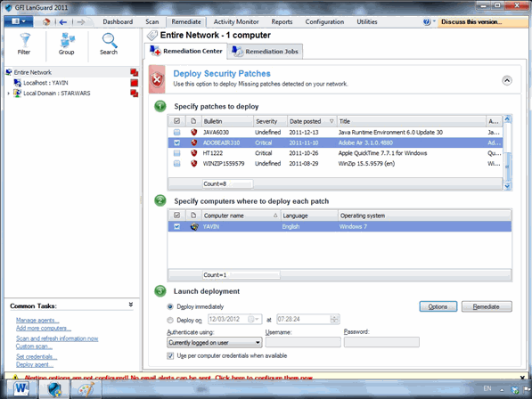Collapse the Common Tasks panel
The height and width of the screenshot is (399, 532).
[x=131, y=305]
